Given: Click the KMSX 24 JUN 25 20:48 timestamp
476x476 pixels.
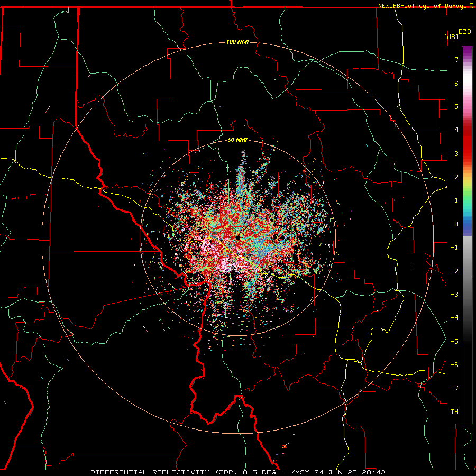Looking at the screenshot, I should [338, 472].
